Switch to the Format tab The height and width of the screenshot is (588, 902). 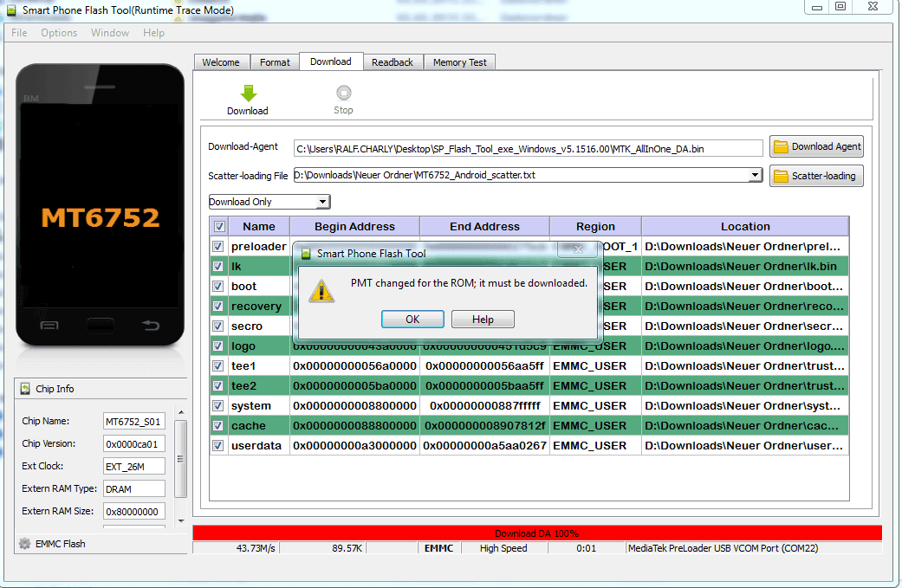point(275,62)
